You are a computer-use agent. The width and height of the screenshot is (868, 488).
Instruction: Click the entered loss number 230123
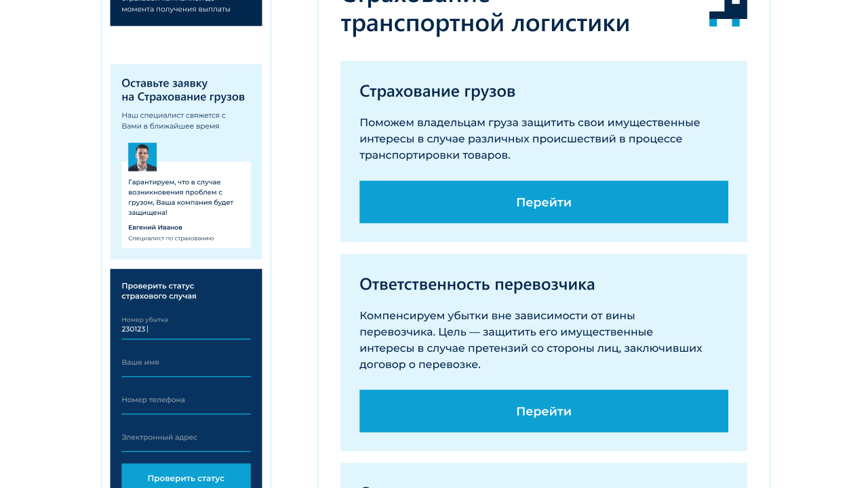click(x=133, y=329)
